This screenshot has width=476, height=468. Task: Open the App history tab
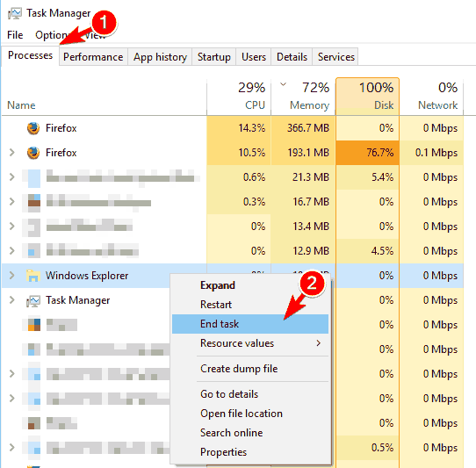[x=160, y=57]
